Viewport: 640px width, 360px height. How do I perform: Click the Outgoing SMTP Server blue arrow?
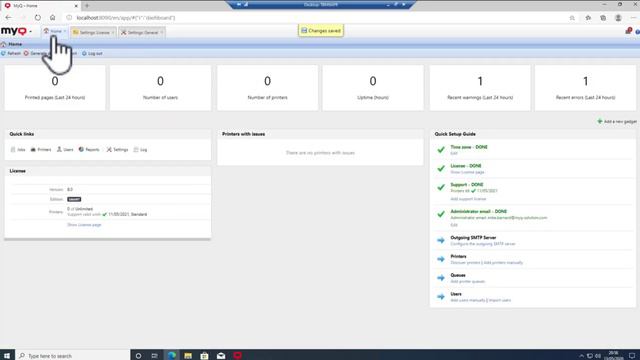point(441,240)
